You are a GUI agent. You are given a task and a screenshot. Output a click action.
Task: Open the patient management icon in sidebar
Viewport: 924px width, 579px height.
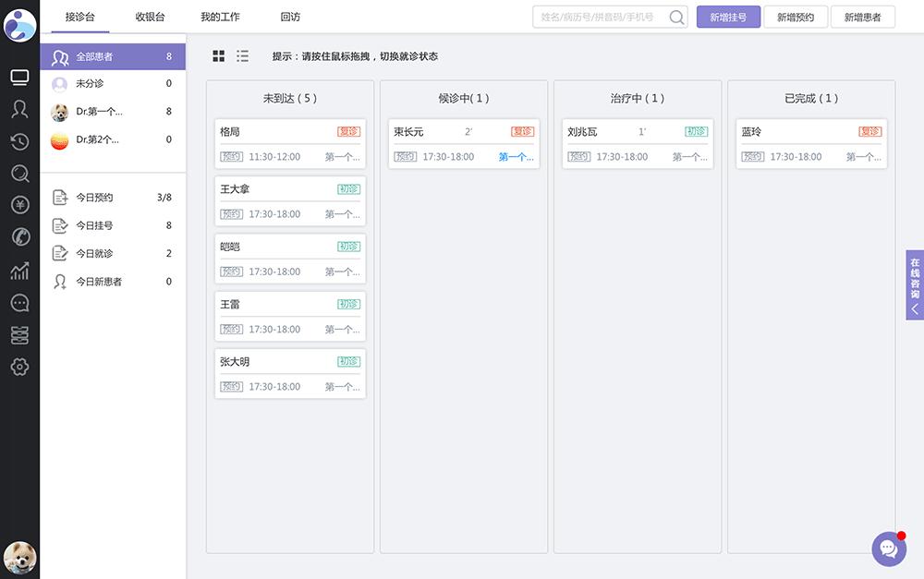pos(19,110)
